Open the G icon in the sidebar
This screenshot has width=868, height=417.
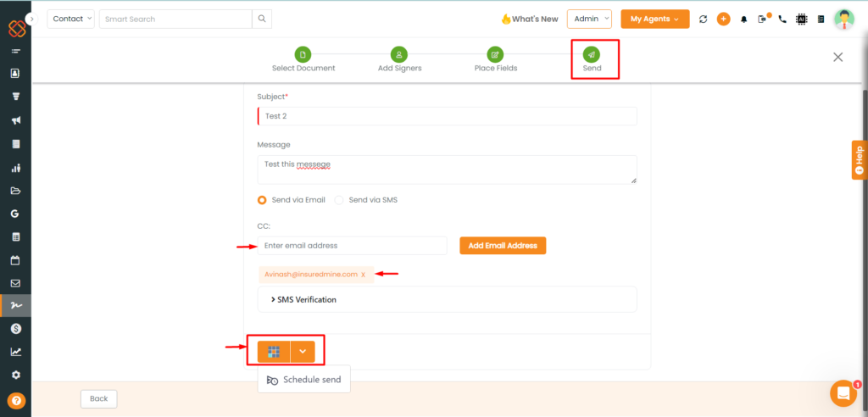pyautogui.click(x=15, y=214)
